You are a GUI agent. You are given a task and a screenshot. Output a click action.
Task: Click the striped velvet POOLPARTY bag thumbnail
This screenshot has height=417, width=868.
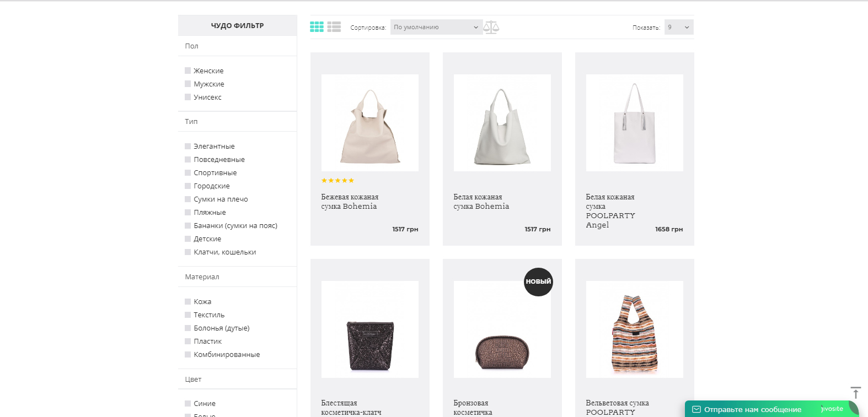tap(634, 329)
